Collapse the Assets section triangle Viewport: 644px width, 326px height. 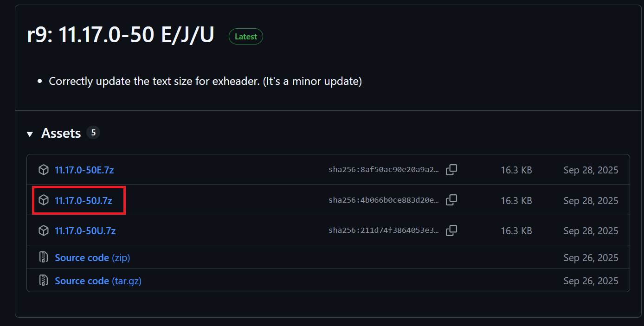pos(30,134)
